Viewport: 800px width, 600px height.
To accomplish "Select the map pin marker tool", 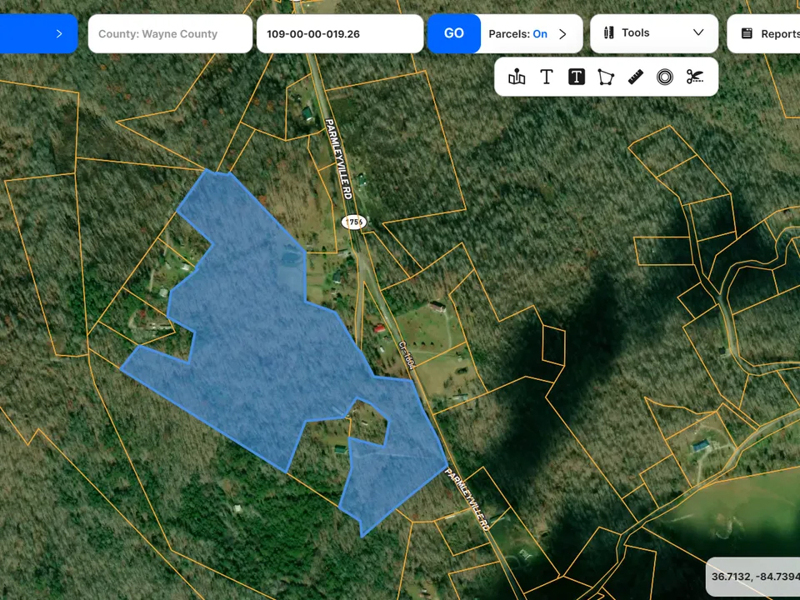I will [x=517, y=77].
